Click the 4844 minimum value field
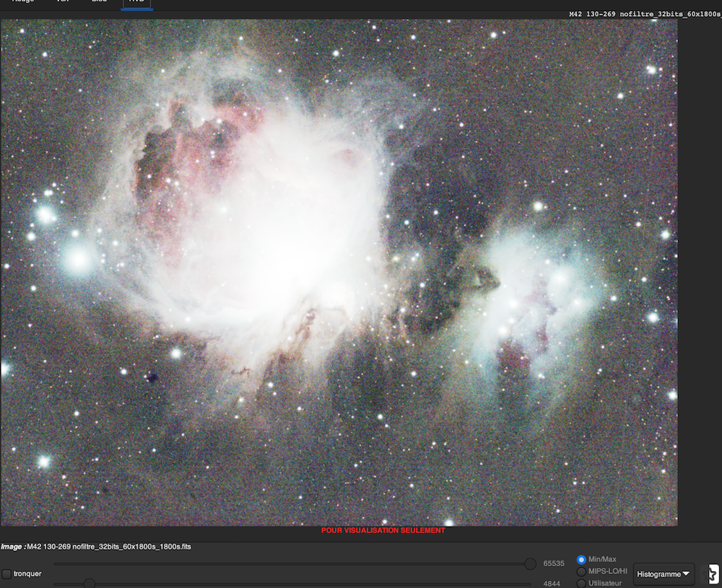The width and height of the screenshot is (722, 588). point(552,583)
